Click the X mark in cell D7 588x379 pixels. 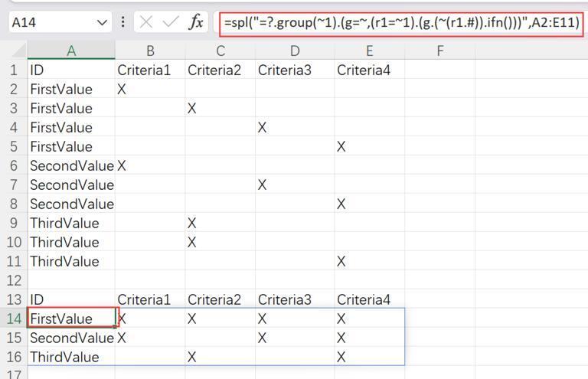click(262, 185)
